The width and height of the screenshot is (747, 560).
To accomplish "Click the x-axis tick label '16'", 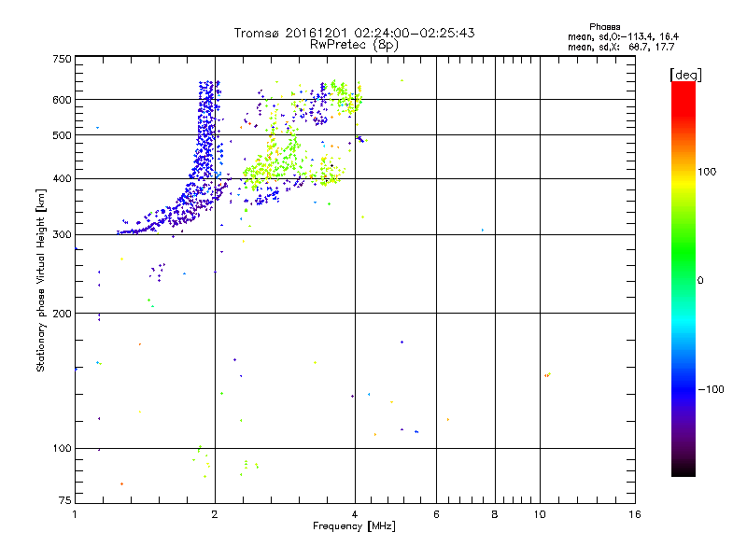I will click(635, 514).
